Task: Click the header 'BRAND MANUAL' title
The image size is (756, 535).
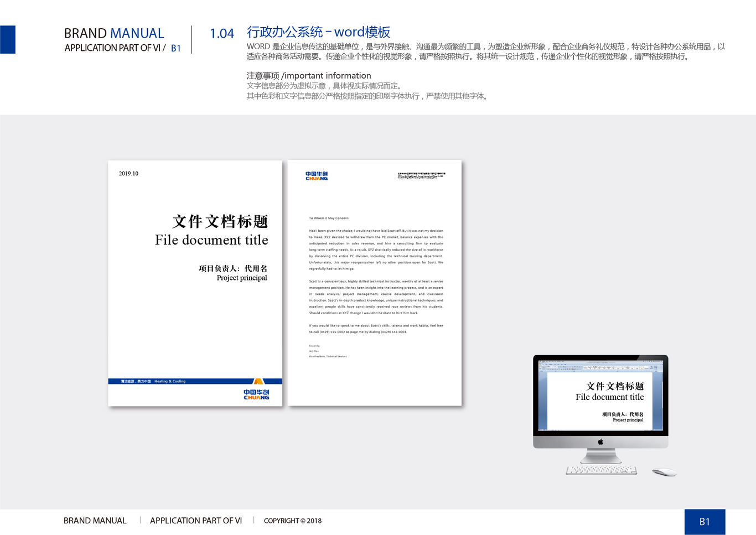Action: coord(114,33)
